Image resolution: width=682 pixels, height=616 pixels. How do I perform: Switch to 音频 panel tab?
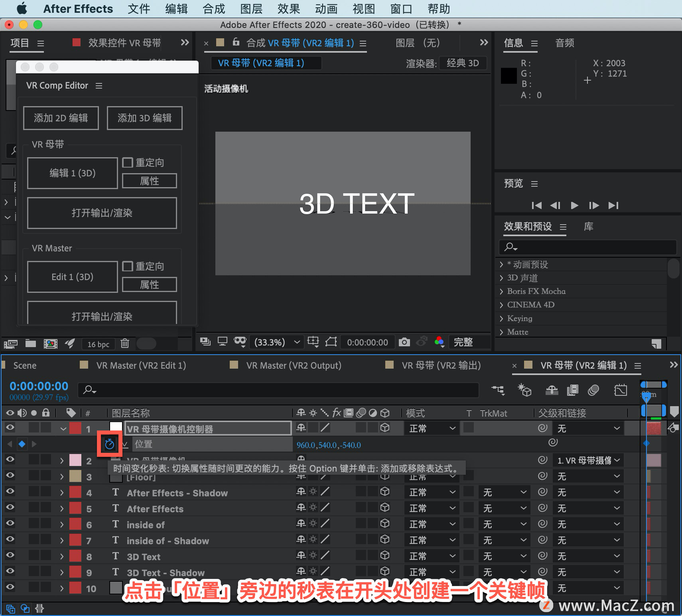[x=565, y=43]
